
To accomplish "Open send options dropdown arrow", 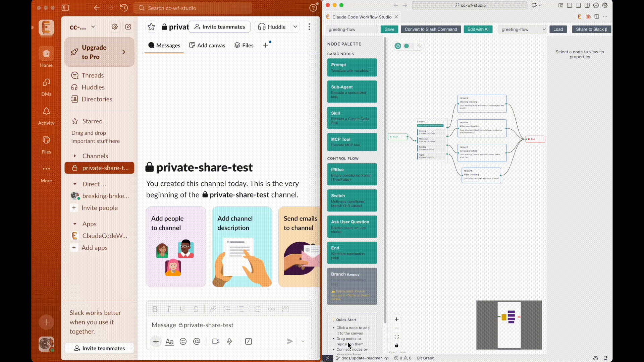I will coord(303,341).
